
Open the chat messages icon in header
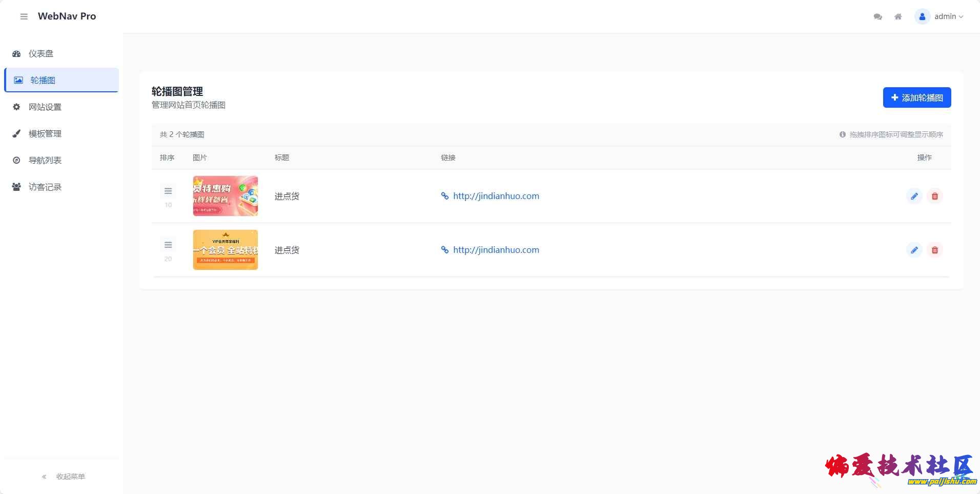point(877,16)
